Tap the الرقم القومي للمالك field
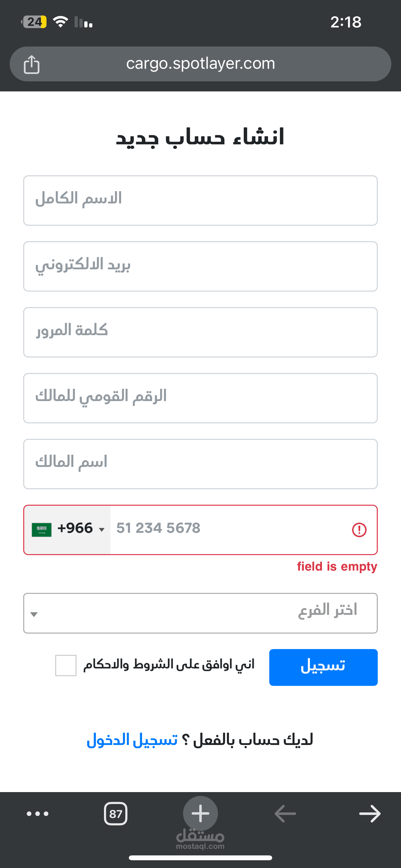Image resolution: width=401 pixels, height=868 pixels. (200, 398)
